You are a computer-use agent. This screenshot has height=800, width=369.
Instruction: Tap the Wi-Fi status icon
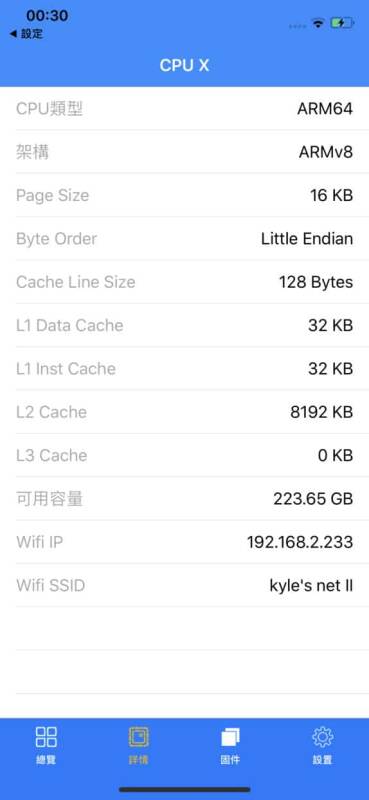pyautogui.click(x=318, y=23)
